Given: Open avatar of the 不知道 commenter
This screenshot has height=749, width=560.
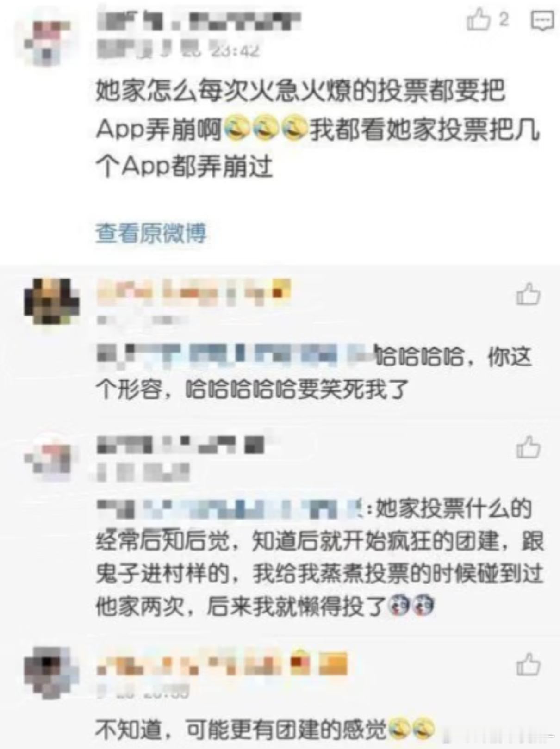Looking at the screenshot, I should 51,673.
